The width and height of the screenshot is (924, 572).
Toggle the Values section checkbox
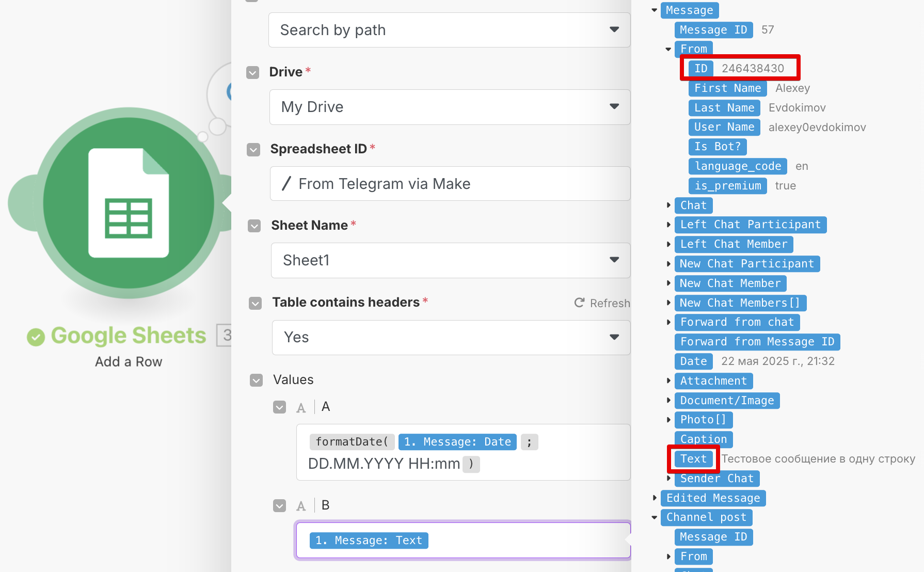click(x=256, y=380)
